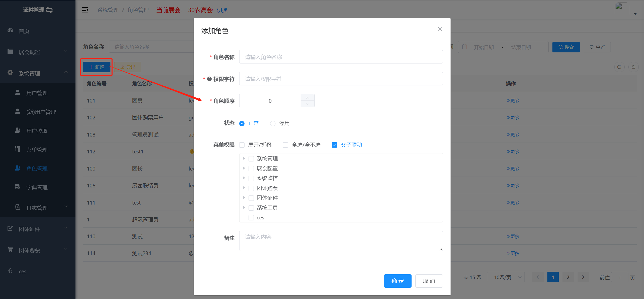Check the ces menu permission checkbox
This screenshot has width=644, height=299.
click(x=251, y=218)
